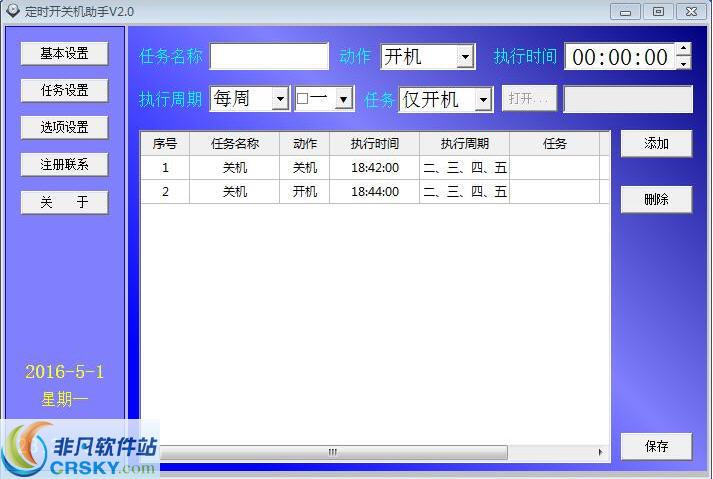The height and width of the screenshot is (479, 713).
Task: Click the 任务 column header
Action: pos(555,144)
